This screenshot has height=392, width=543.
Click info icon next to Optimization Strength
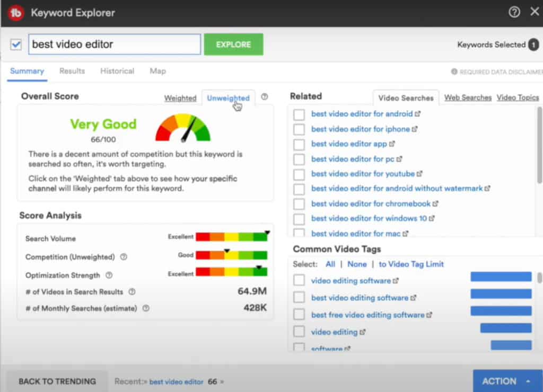pyautogui.click(x=109, y=275)
